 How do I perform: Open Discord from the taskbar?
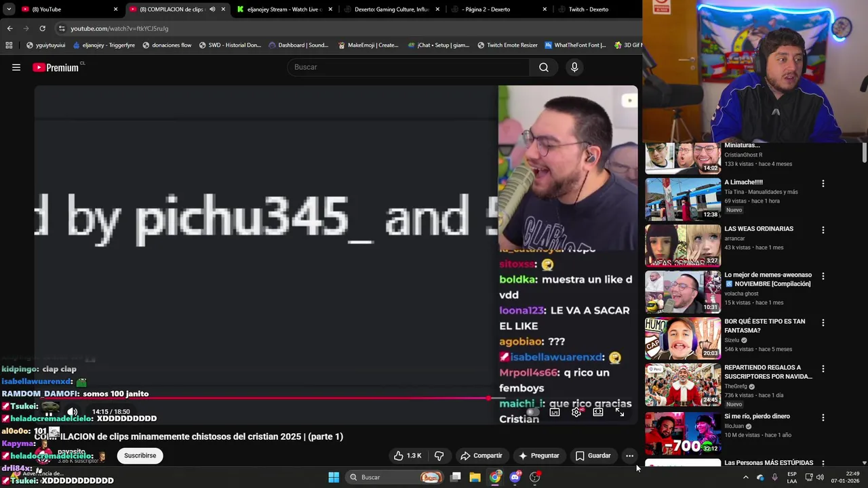515,477
